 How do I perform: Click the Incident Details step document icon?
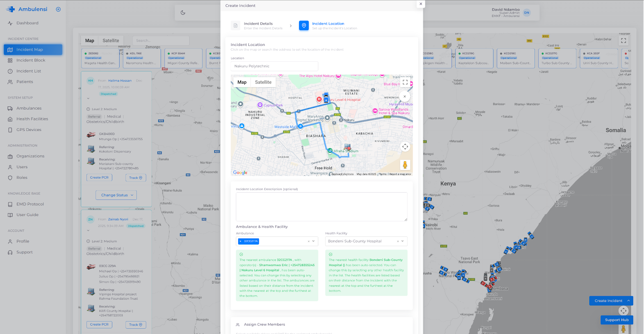coord(235,26)
